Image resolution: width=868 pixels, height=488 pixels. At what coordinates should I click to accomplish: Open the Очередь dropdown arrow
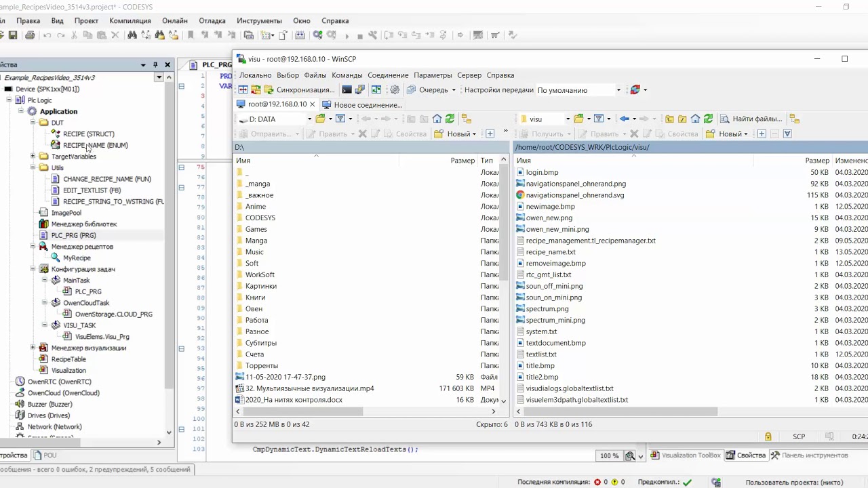tap(454, 90)
